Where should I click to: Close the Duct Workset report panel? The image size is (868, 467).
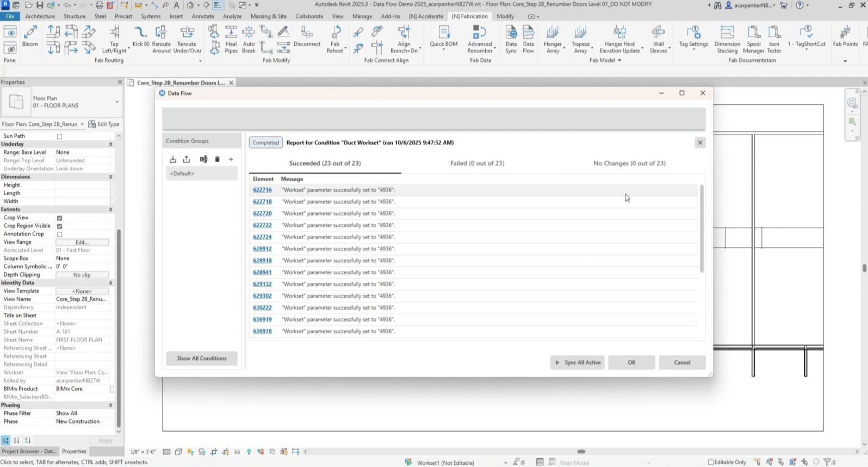[x=700, y=143]
